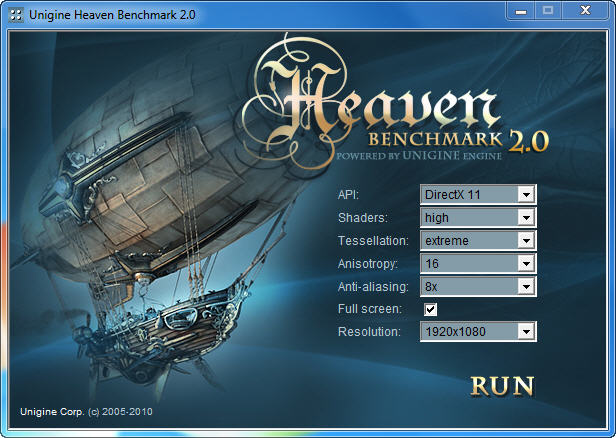Minimize the Unigine Heaven Benchmark window
616x438 pixels.
pos(521,11)
